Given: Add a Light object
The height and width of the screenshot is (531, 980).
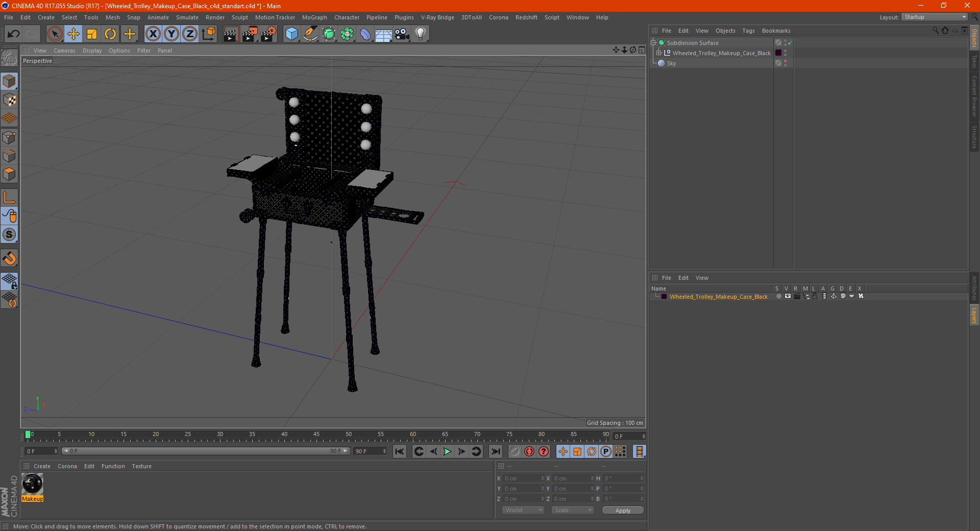Looking at the screenshot, I should (421, 34).
